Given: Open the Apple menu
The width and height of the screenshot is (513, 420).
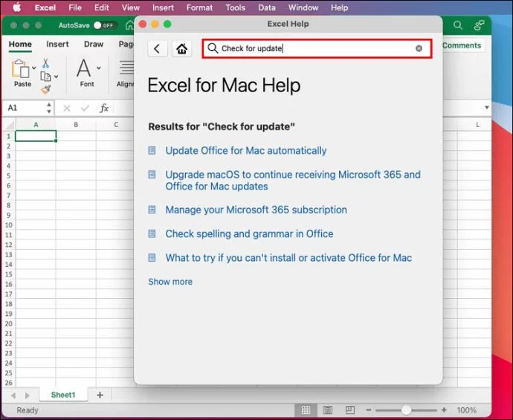Looking at the screenshot, I should (x=16, y=7).
